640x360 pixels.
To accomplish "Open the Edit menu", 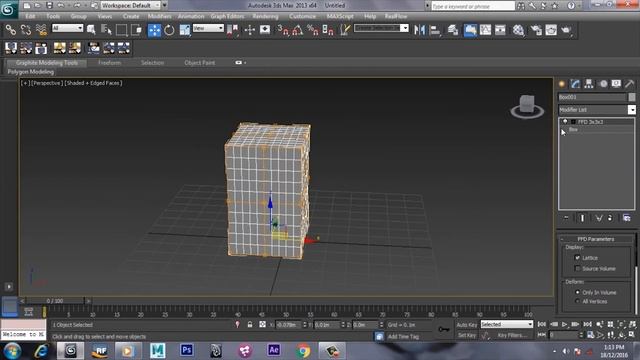I will (x=30, y=16).
